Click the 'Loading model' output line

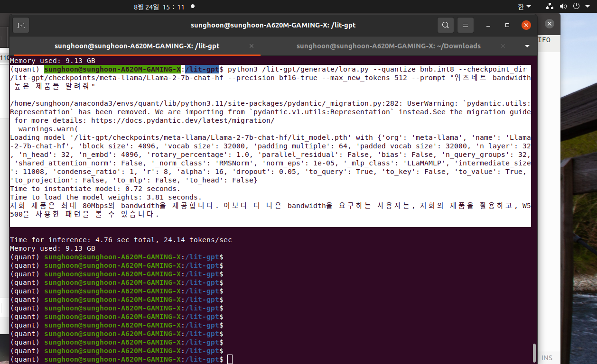[x=270, y=159]
